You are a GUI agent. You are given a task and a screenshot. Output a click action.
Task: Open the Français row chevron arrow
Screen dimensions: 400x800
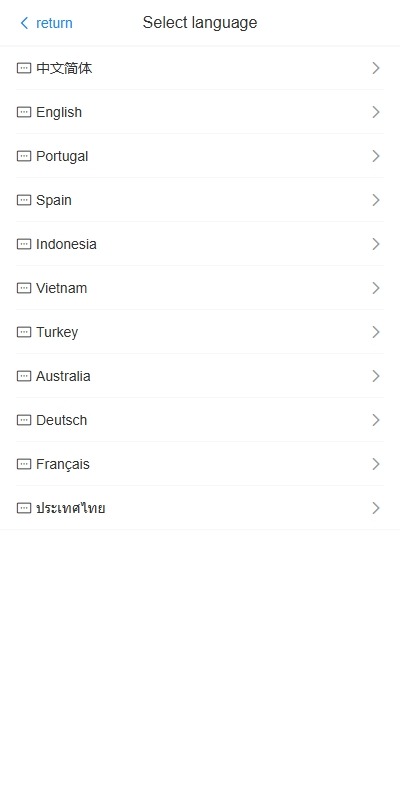click(x=376, y=464)
